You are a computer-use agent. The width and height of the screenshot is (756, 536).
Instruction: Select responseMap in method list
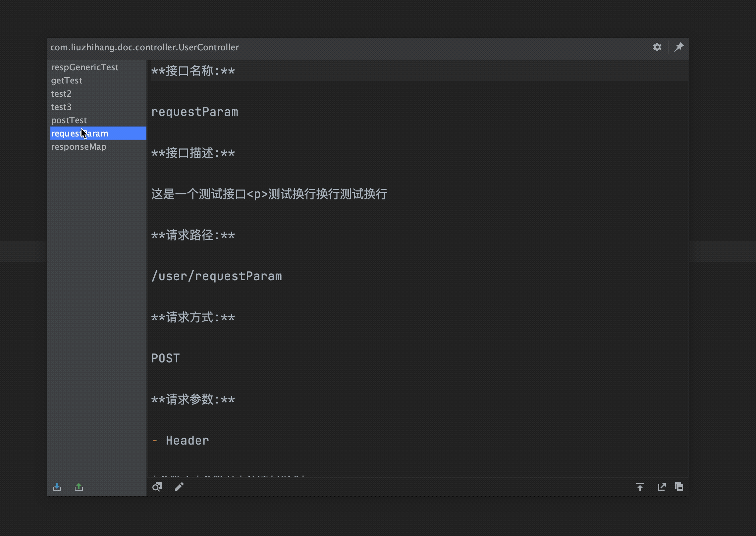[79, 147]
